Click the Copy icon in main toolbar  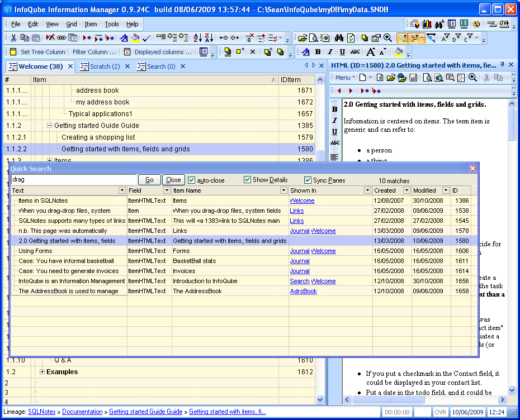(x=25, y=38)
